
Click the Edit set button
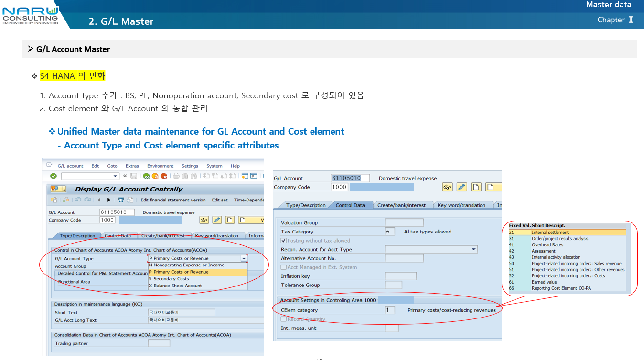tap(220, 200)
